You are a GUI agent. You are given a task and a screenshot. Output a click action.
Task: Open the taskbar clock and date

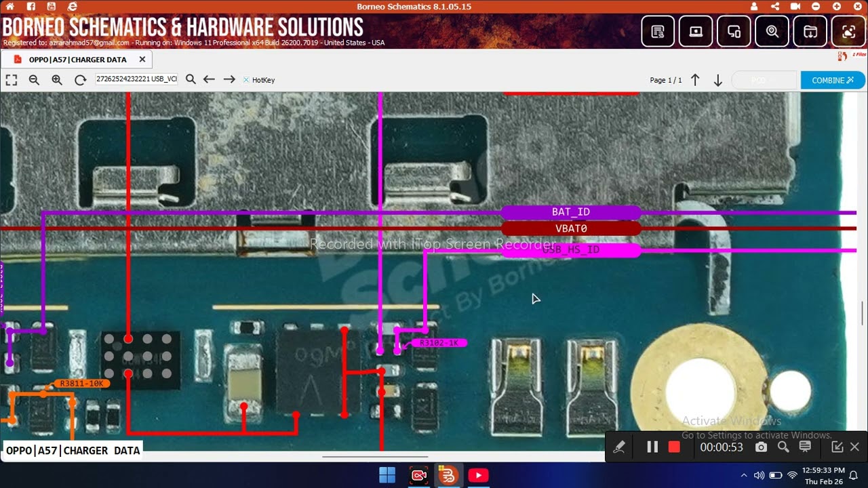point(823,475)
